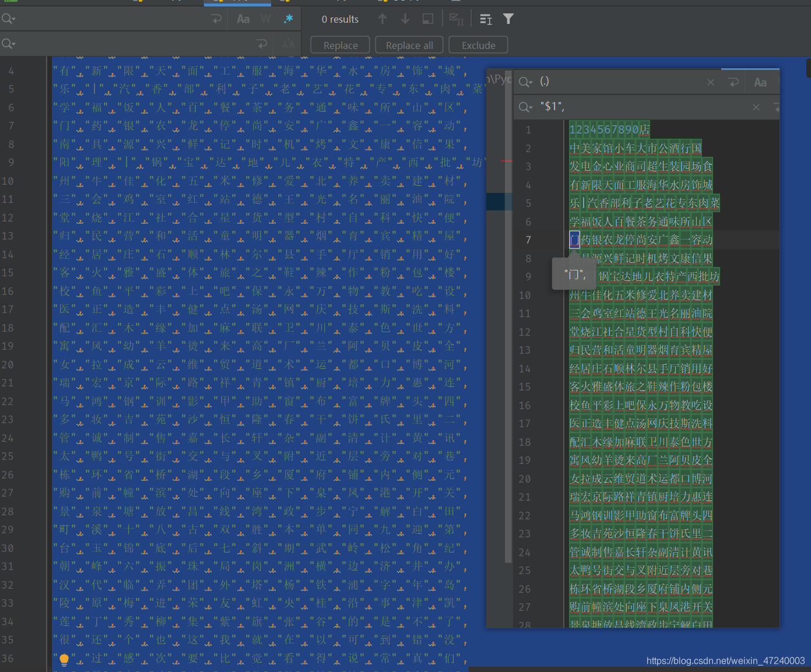Go to next occurrence arrow
Viewport: 811px width, 672px height.
pos(405,19)
